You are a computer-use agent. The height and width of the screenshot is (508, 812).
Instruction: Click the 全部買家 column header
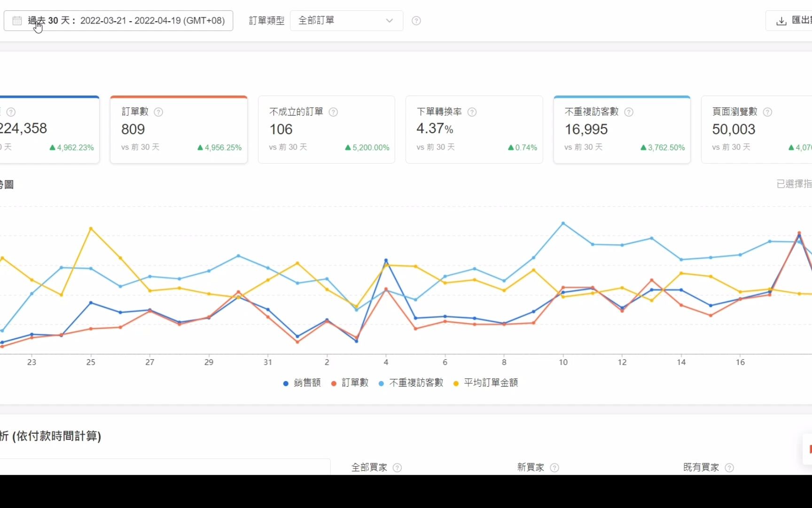click(369, 468)
